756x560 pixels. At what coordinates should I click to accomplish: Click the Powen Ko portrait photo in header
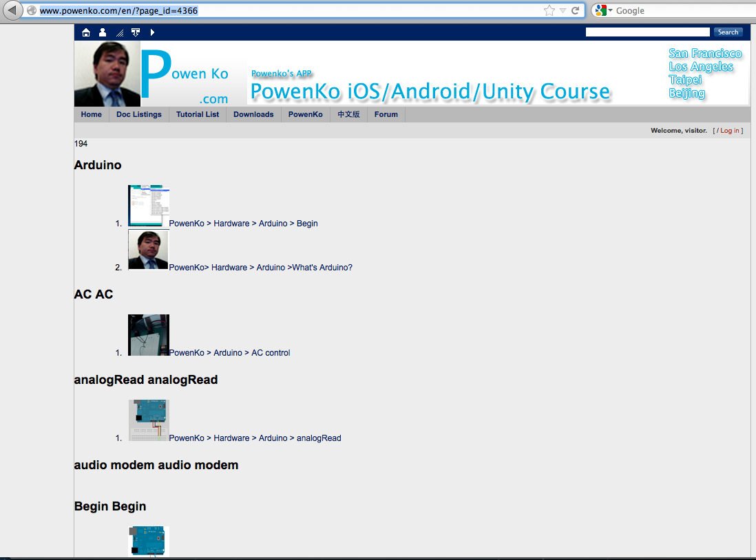click(x=107, y=74)
